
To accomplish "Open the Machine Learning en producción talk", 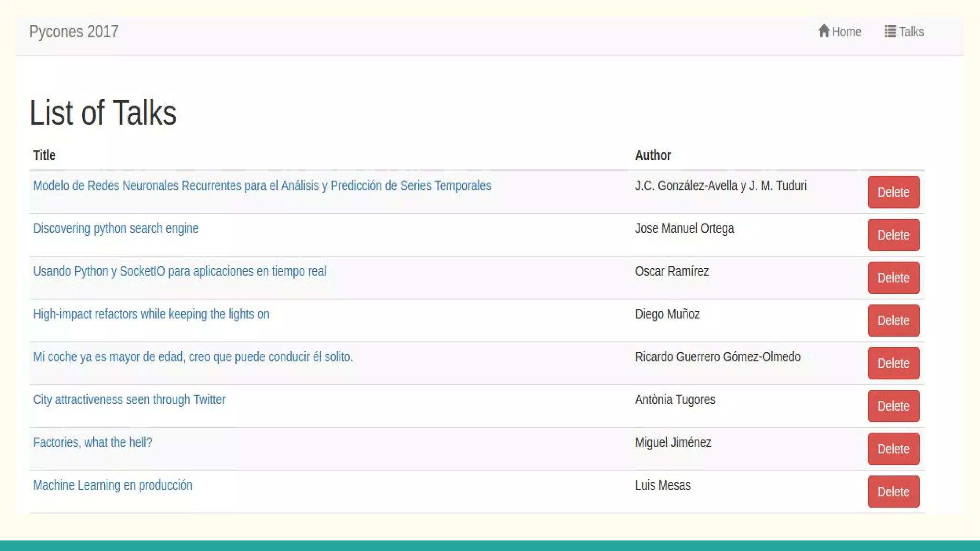I will coord(112,485).
